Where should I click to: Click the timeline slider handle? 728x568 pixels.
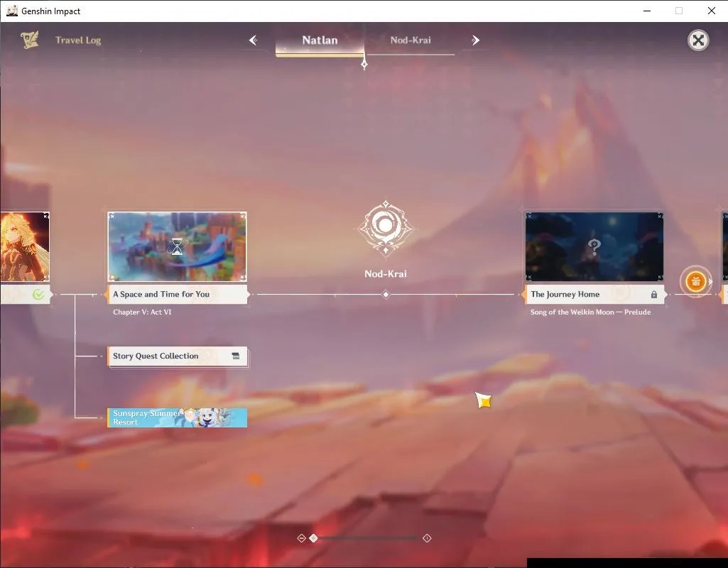(x=313, y=538)
